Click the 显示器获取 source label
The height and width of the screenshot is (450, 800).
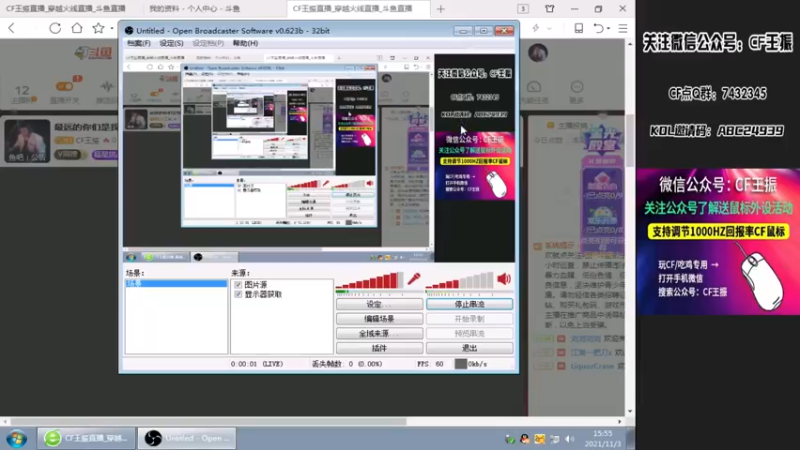[263, 294]
